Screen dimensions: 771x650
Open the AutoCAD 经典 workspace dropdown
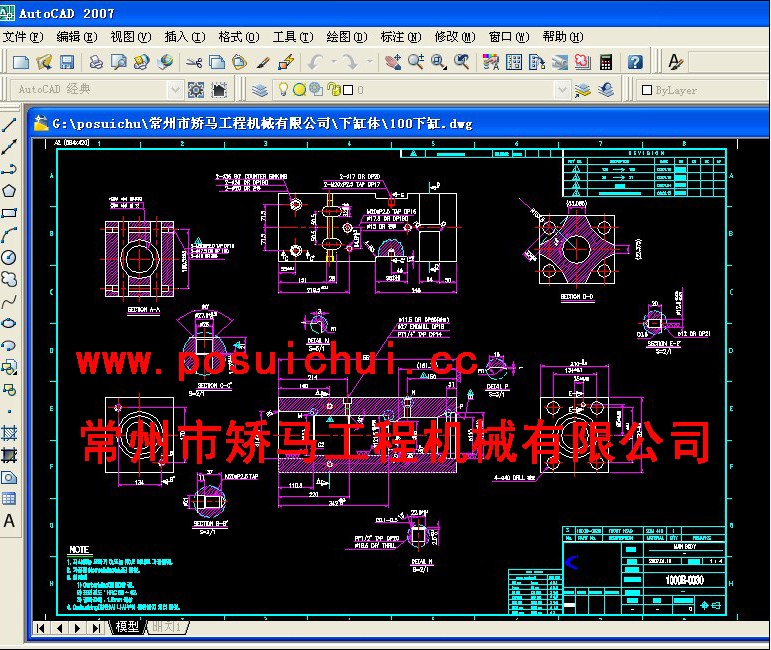pos(175,90)
